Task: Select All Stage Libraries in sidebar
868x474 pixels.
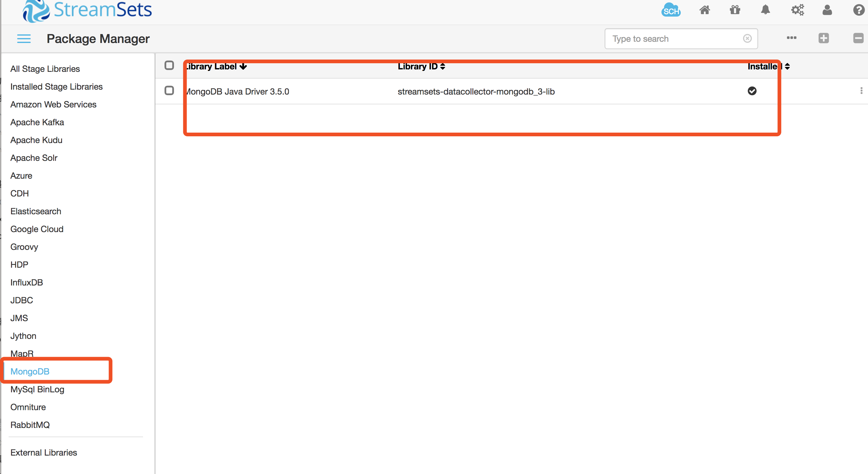Action: tap(45, 69)
